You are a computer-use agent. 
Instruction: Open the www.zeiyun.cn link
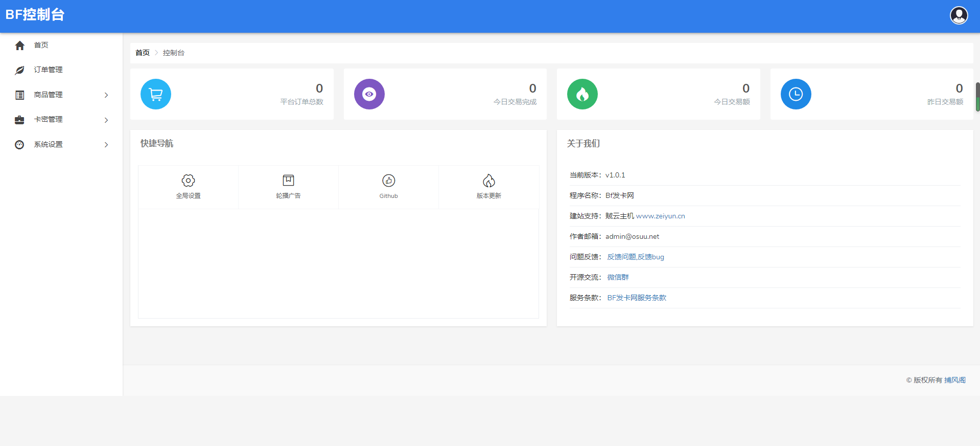660,216
